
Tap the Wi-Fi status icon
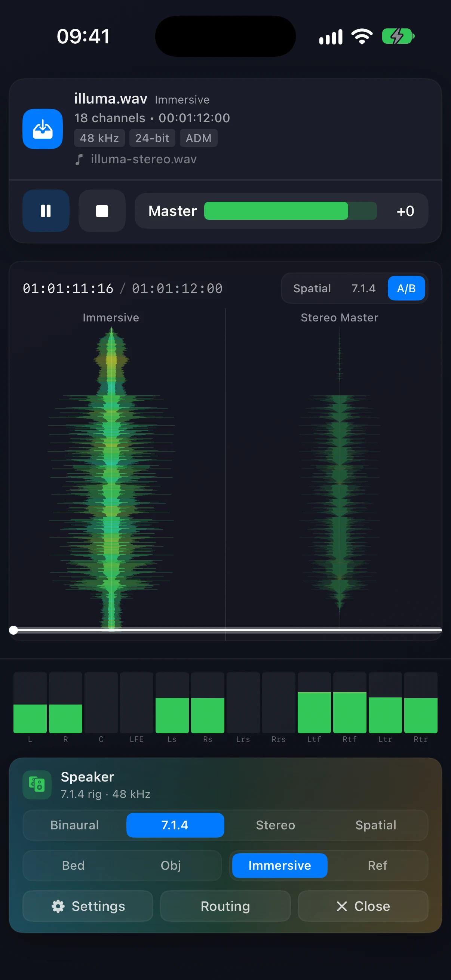(362, 37)
